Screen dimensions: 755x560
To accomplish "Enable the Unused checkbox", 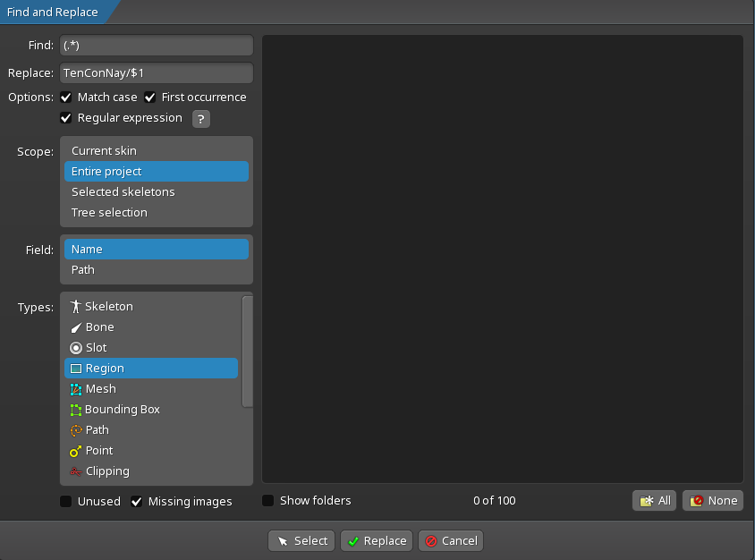I will pos(66,502).
